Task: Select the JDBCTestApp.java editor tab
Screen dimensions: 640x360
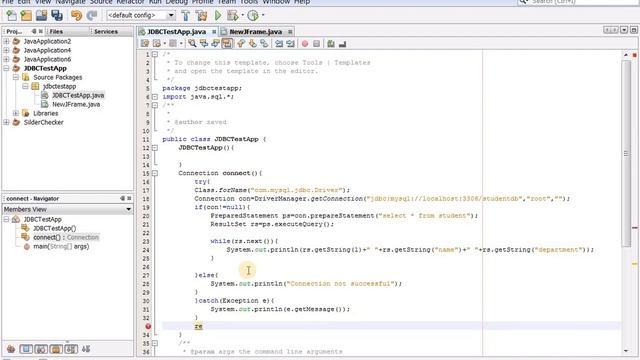Action: 176,31
